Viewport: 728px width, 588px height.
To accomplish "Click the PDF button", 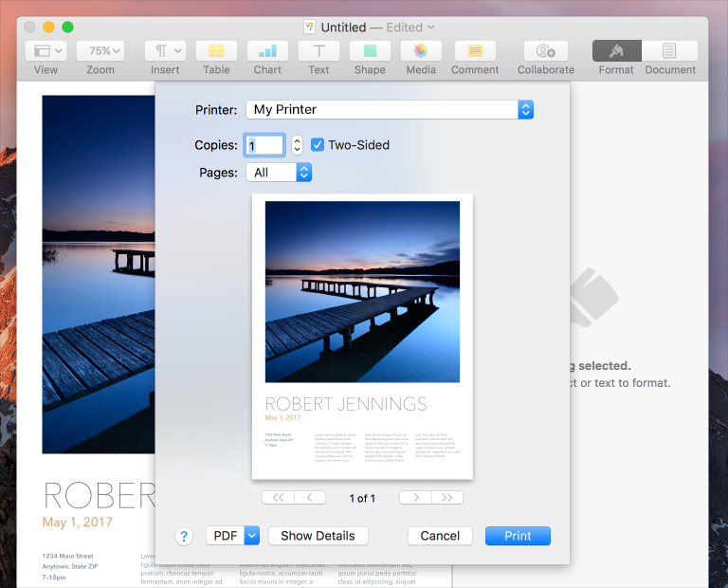I will [x=226, y=536].
